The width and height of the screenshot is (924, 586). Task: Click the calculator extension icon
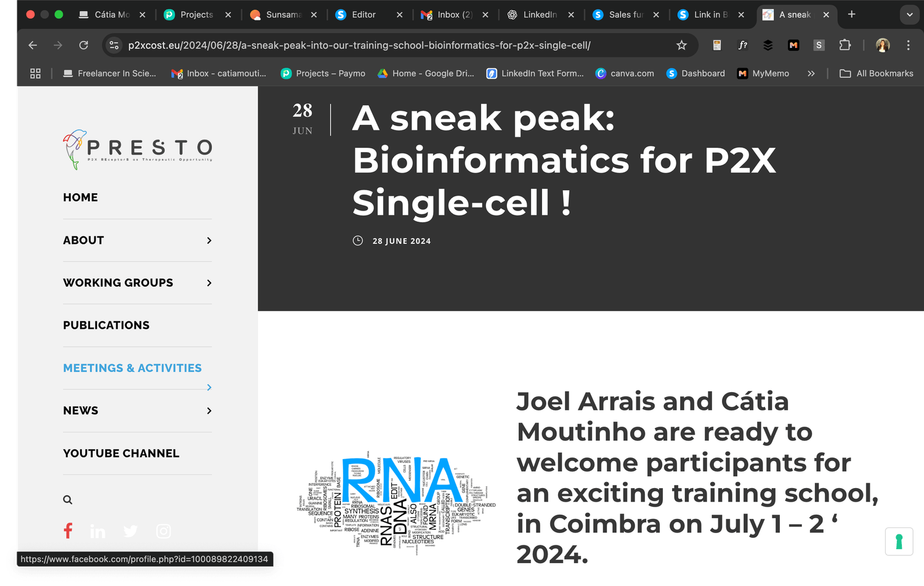[717, 45]
